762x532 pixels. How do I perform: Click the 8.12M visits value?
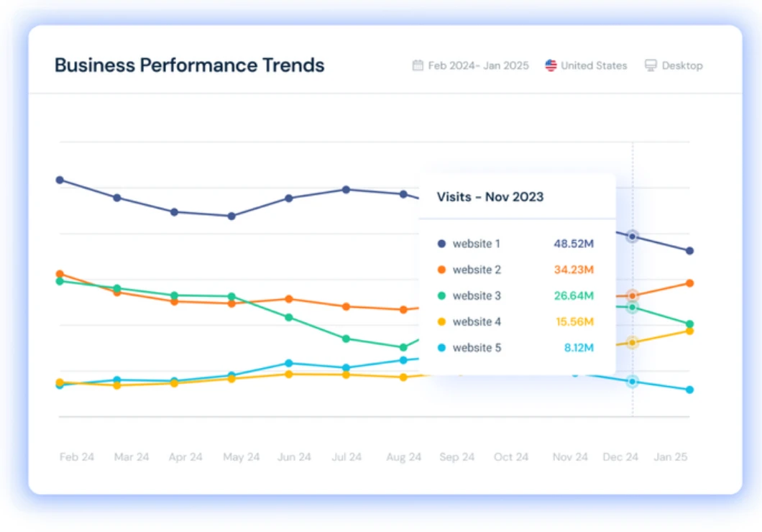(579, 348)
